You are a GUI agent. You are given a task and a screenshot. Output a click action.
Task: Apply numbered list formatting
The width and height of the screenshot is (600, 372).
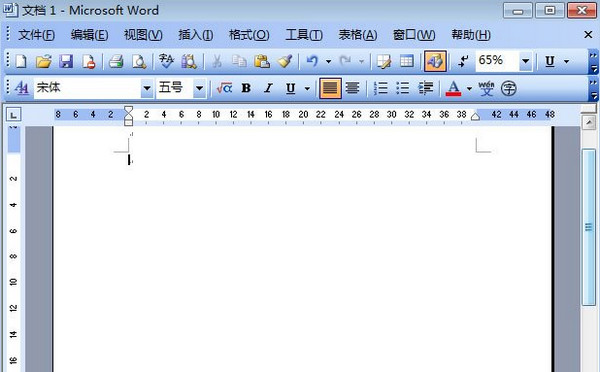tap(381, 88)
